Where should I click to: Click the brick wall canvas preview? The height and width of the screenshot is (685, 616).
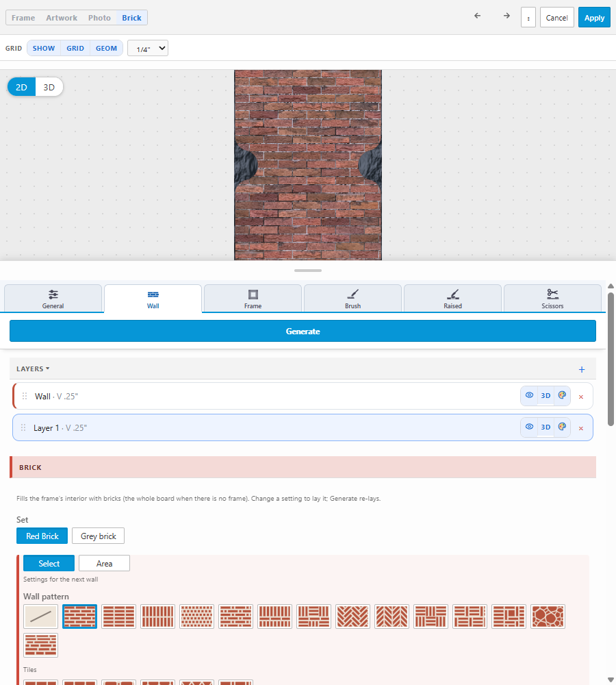(x=308, y=164)
